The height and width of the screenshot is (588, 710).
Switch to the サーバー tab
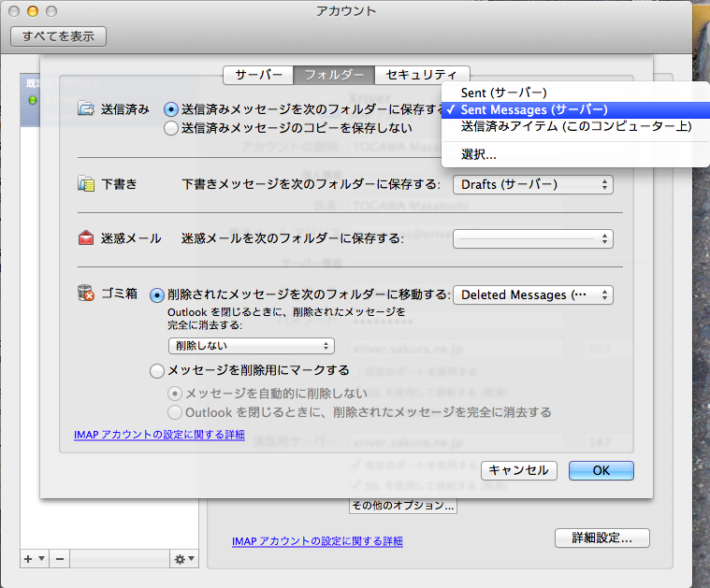coord(258,74)
